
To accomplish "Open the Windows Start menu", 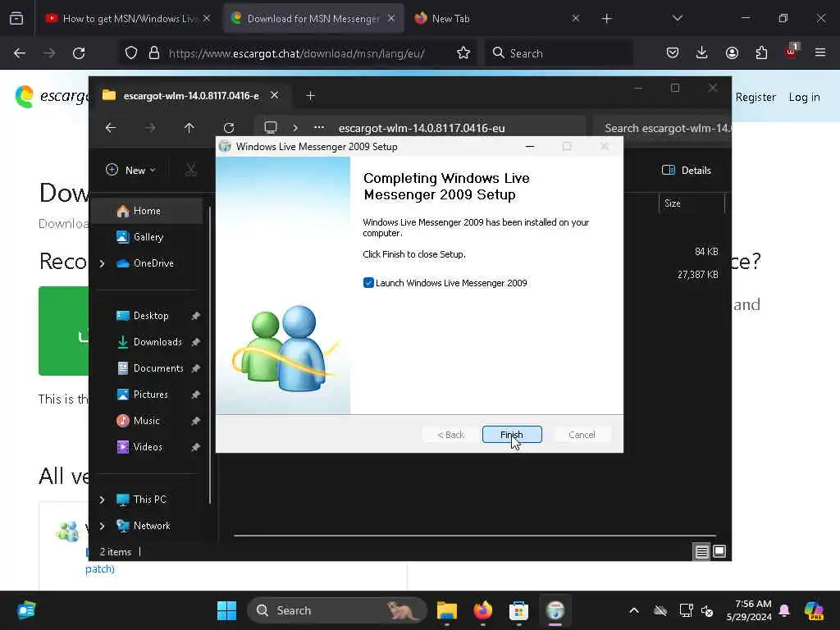I will (x=226, y=610).
